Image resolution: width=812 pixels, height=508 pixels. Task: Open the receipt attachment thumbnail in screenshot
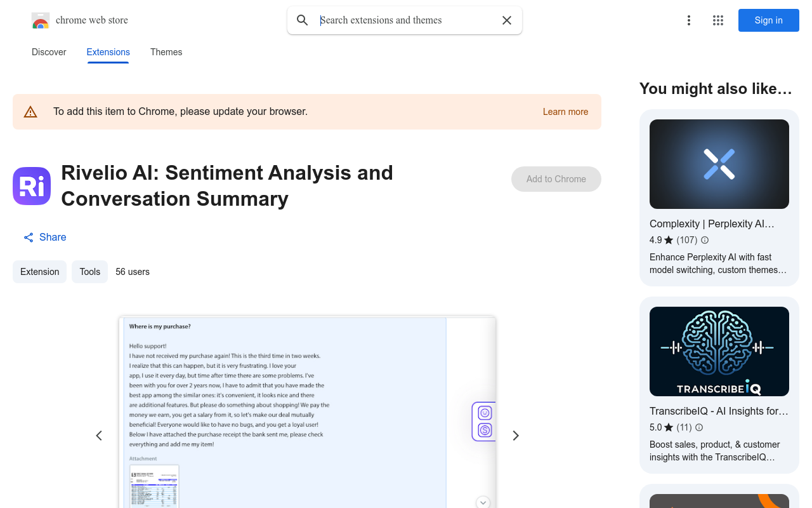pos(154,487)
